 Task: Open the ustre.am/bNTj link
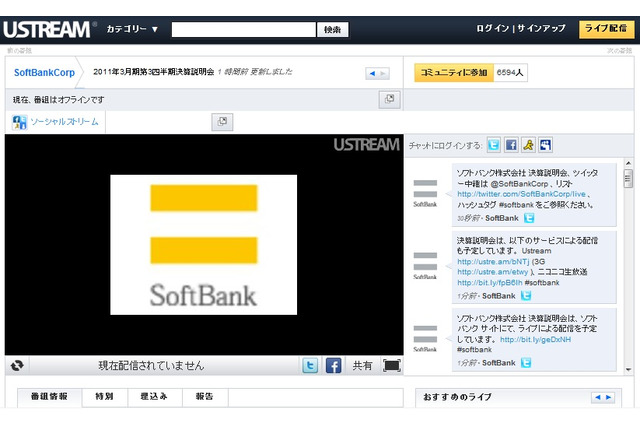[493, 262]
